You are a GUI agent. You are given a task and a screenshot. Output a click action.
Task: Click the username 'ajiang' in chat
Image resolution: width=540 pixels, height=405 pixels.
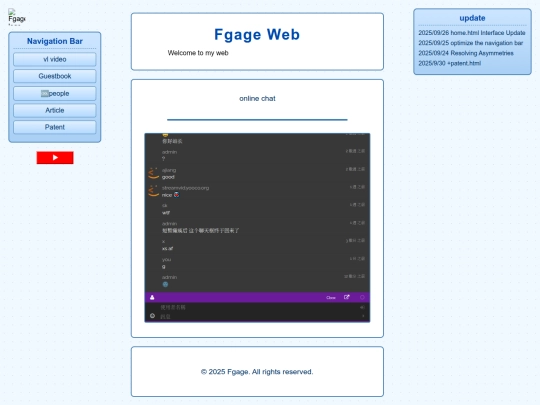click(x=169, y=170)
